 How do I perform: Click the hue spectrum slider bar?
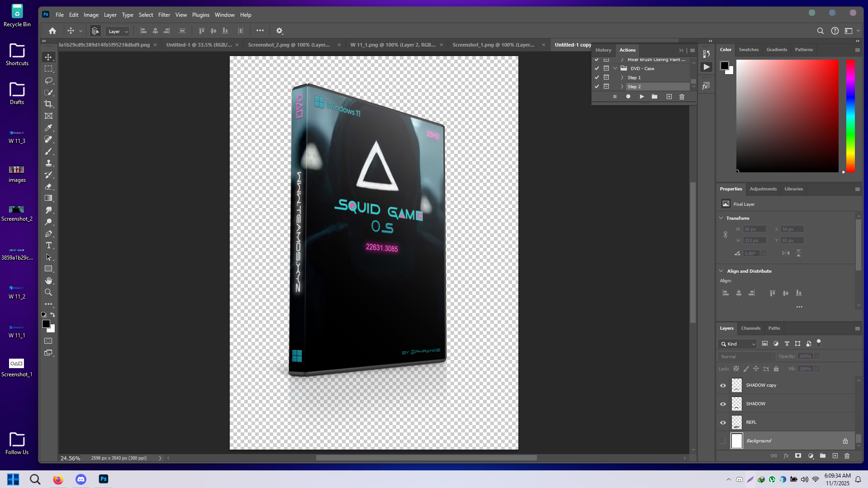tap(850, 116)
